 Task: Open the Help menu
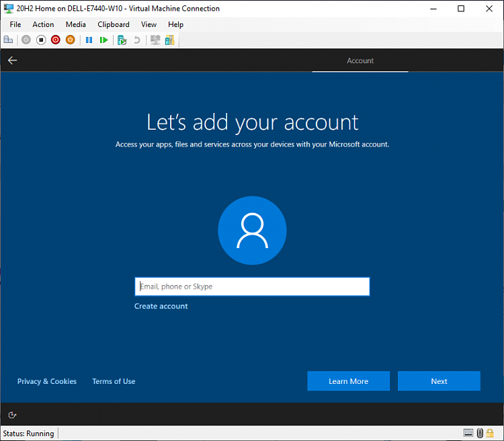[175, 24]
